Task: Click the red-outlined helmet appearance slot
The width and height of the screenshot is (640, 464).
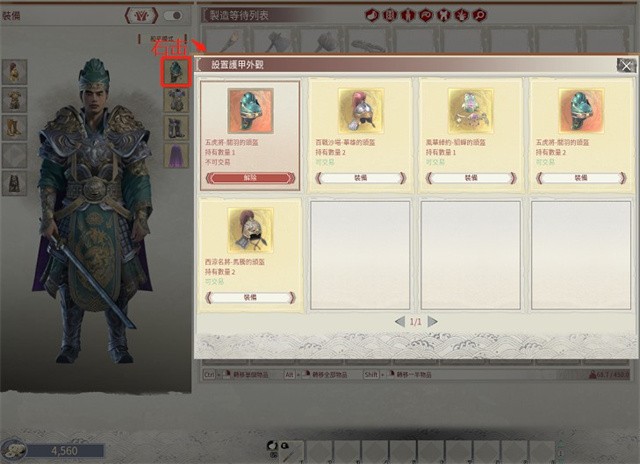Action: click(176, 72)
